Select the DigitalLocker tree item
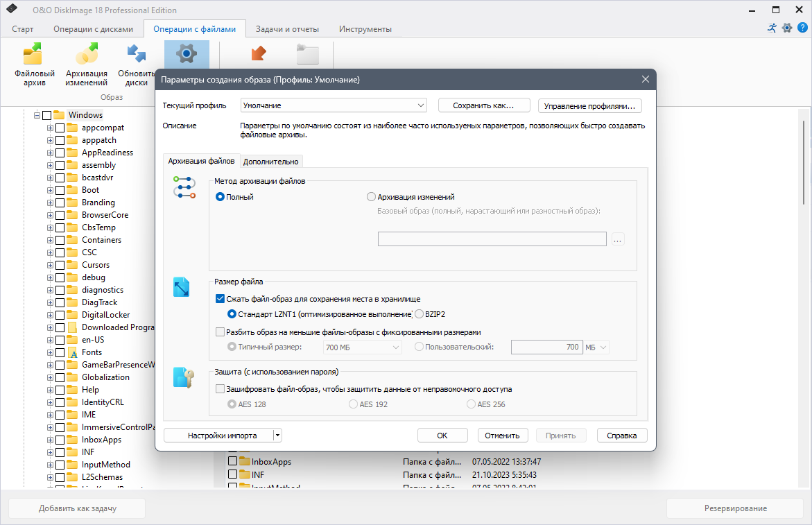Image resolution: width=812 pixels, height=525 pixels. click(105, 315)
